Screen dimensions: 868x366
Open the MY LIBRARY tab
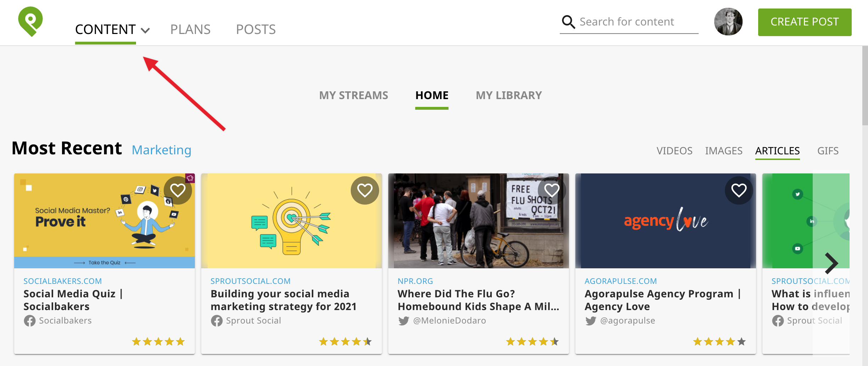(508, 95)
